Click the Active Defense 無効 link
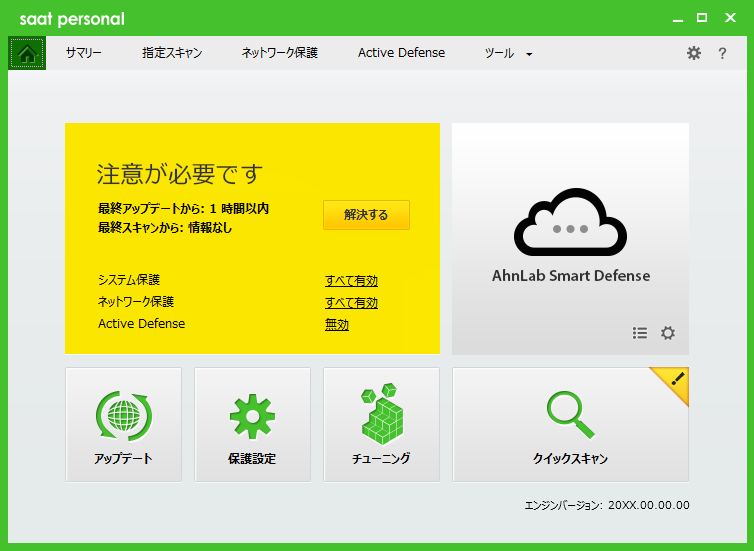754x551 pixels. pyautogui.click(x=337, y=325)
